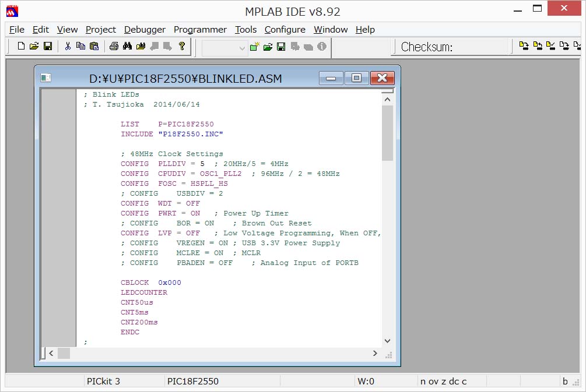Maximize the BLINKLED.ASM editor window
This screenshot has width=586, height=392.
(x=356, y=78)
